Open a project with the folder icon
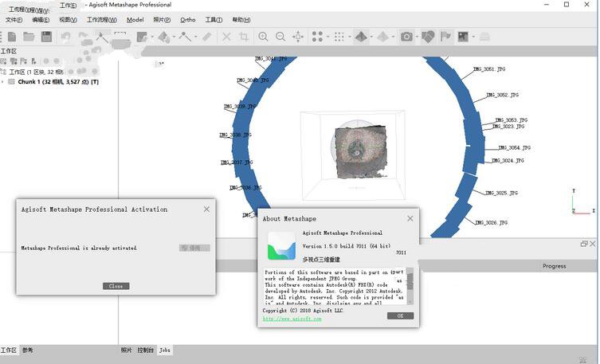This screenshot has width=600, height=364. [x=29, y=37]
